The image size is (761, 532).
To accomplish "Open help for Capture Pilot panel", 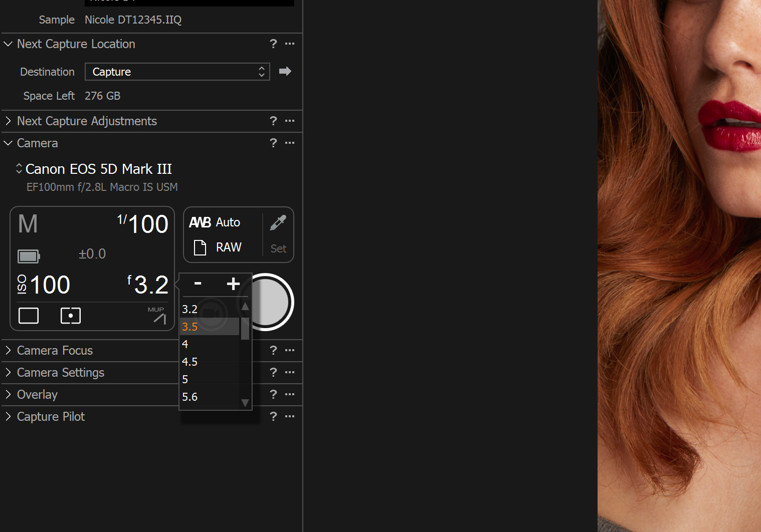I will click(x=273, y=416).
